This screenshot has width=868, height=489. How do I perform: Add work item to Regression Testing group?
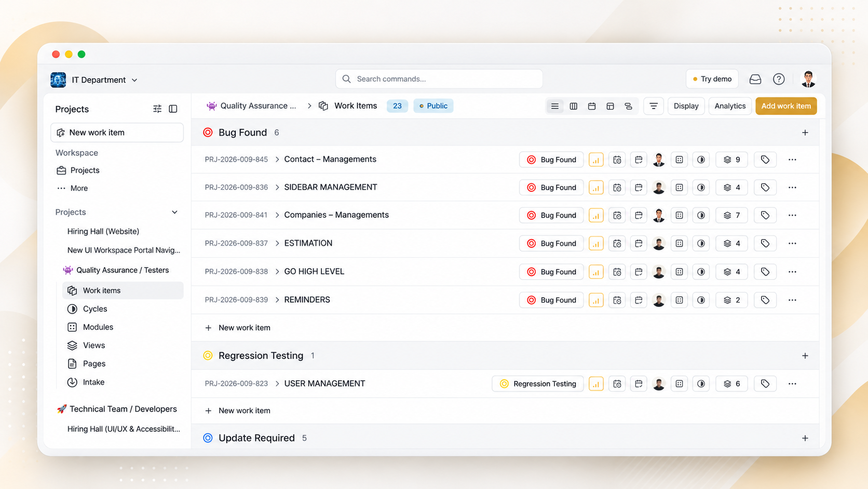805,356
